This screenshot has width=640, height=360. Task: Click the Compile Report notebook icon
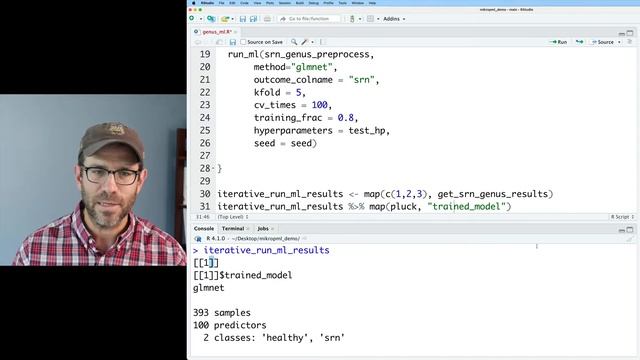point(322,42)
